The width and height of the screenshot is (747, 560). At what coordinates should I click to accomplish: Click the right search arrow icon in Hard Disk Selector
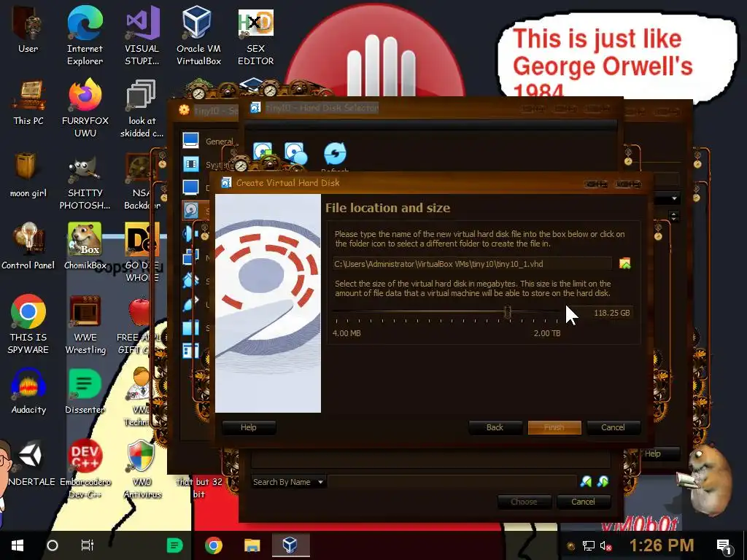click(x=603, y=481)
